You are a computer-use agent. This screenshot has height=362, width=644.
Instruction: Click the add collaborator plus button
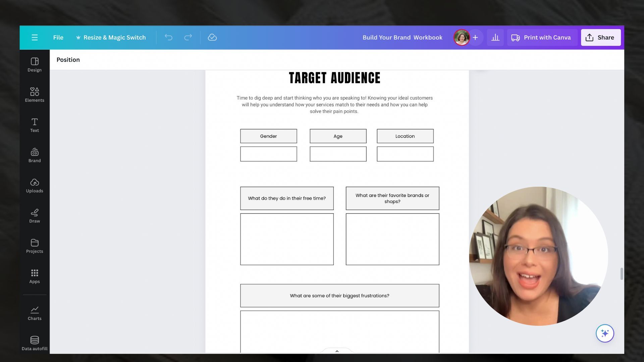(475, 38)
